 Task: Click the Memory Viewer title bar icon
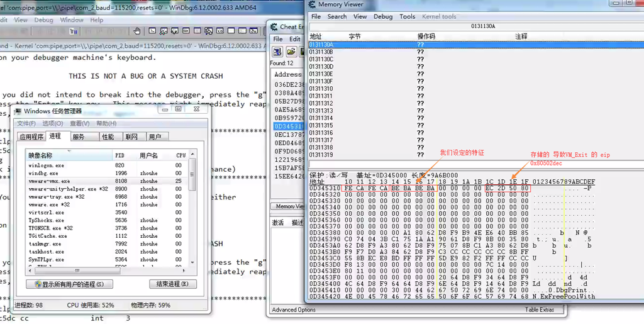(312, 4)
